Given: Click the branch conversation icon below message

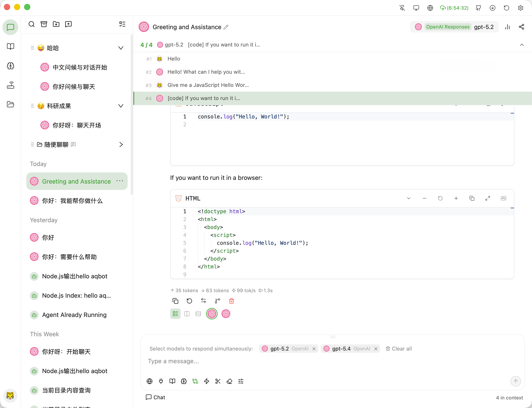Looking at the screenshot, I should point(217,301).
